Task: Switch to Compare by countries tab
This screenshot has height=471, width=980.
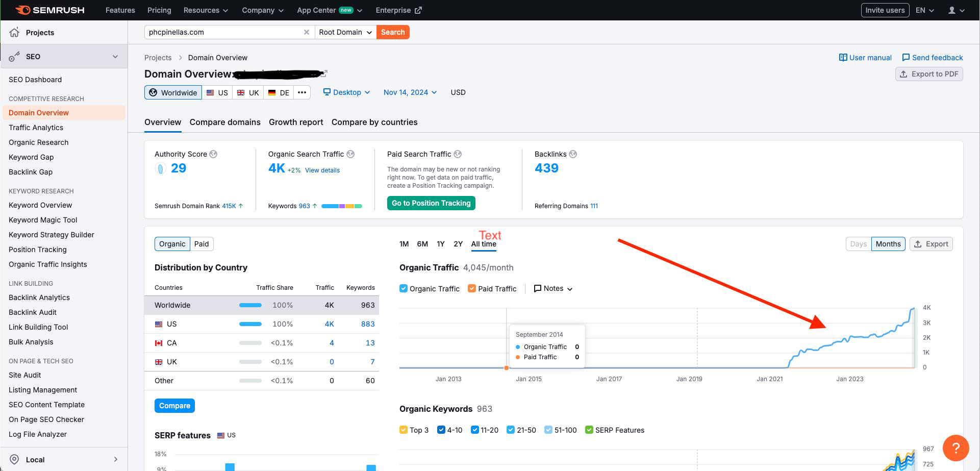Action: pyautogui.click(x=374, y=122)
